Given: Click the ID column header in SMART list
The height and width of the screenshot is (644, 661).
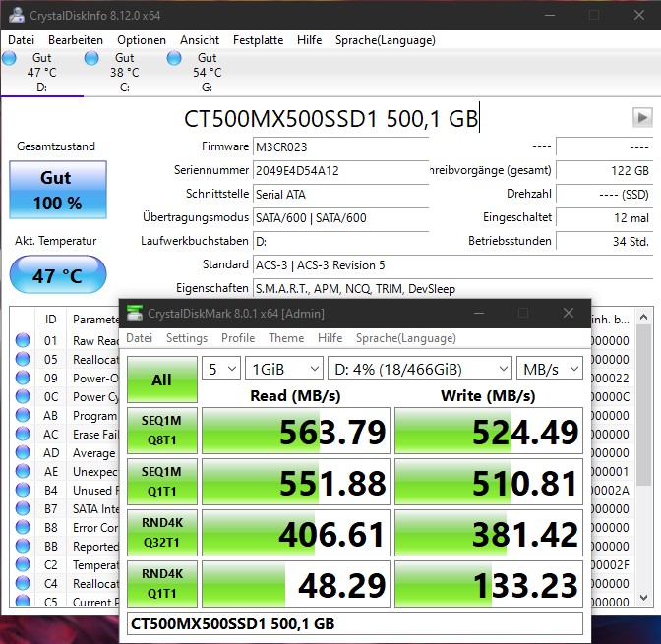Looking at the screenshot, I should [50, 319].
